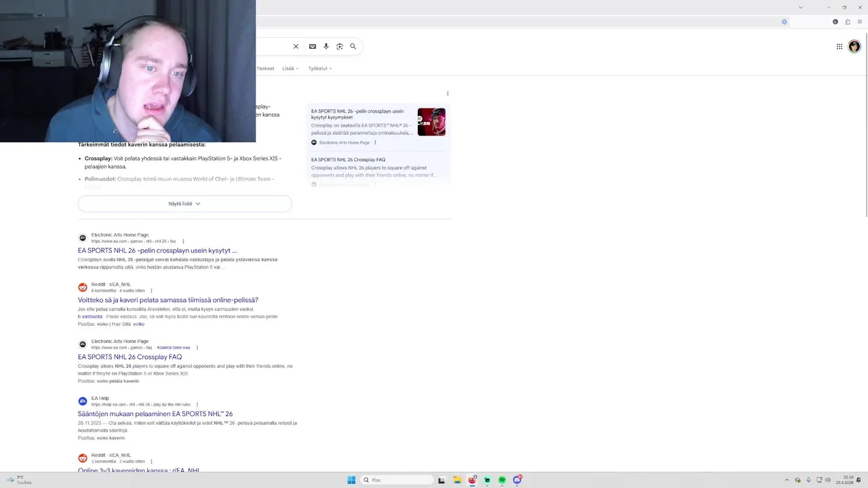The image size is (868, 488).
Task: Open 'Sääntöjen mukaan pelaaminen EA SPORTS NHL 26' link
Action: 155,414
